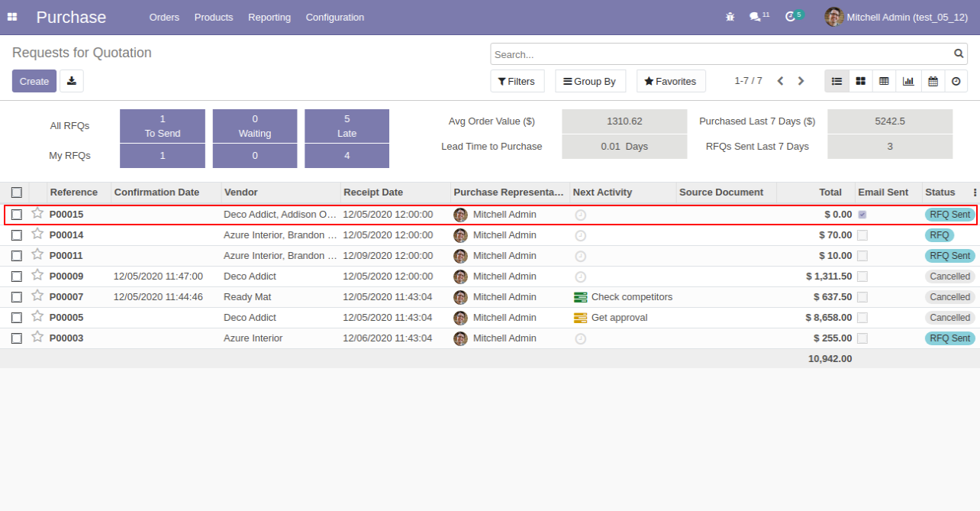Star the P00011 record

(37, 254)
